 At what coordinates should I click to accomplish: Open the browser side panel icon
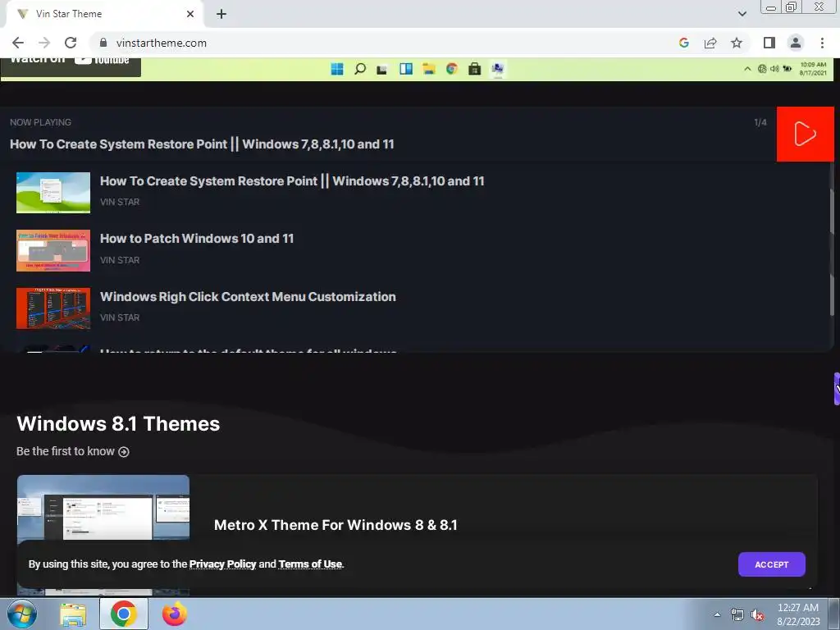[769, 43]
